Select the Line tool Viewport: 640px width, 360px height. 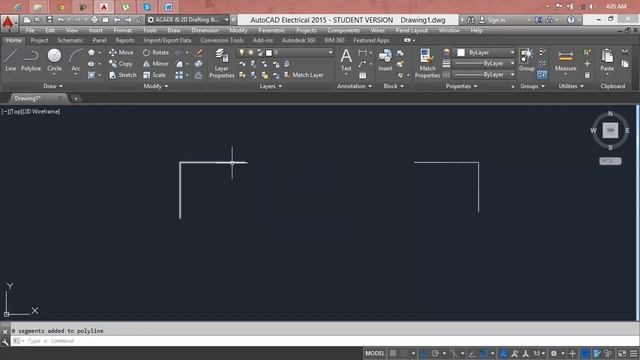[x=11, y=60]
